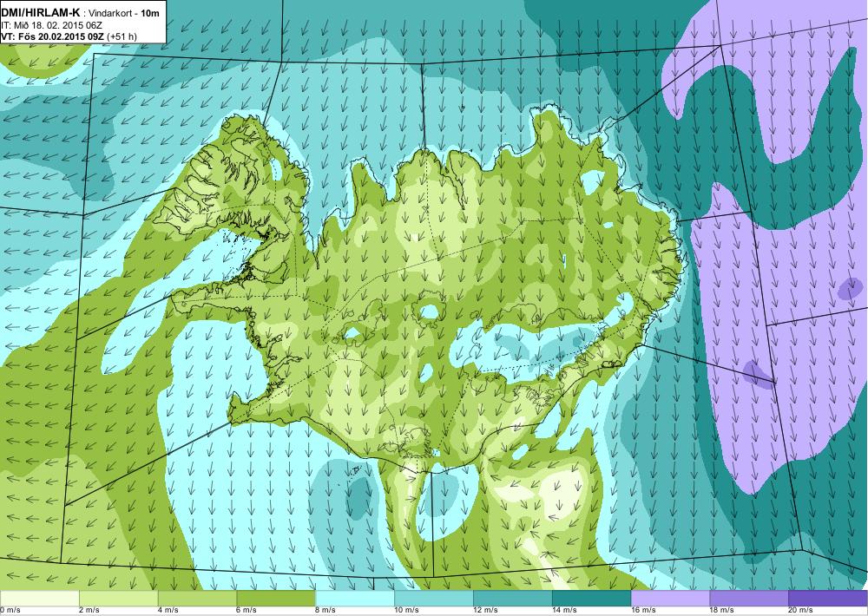Click the legend swatch between 18 and 20 m/s
Image resolution: width=868 pixels, height=616 pixels.
(x=749, y=598)
